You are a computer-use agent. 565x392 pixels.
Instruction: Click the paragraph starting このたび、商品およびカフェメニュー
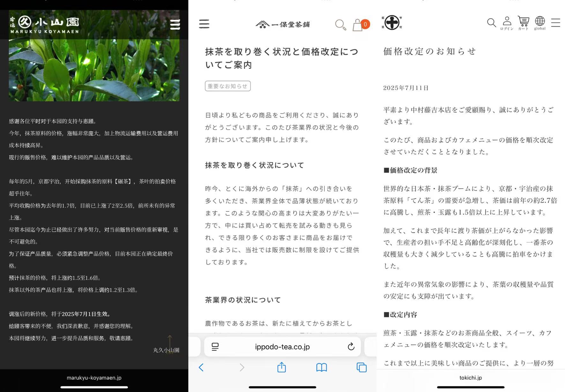click(x=468, y=146)
